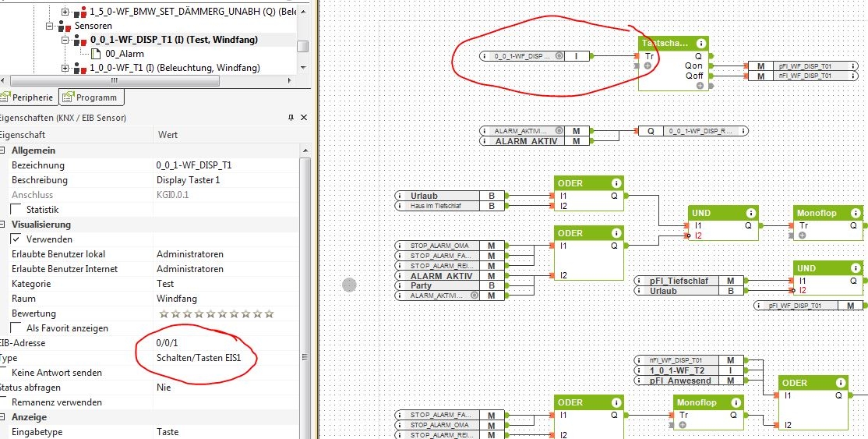Click the Bewertung star rating
Viewport: 868px width, 439px height.
[216, 313]
